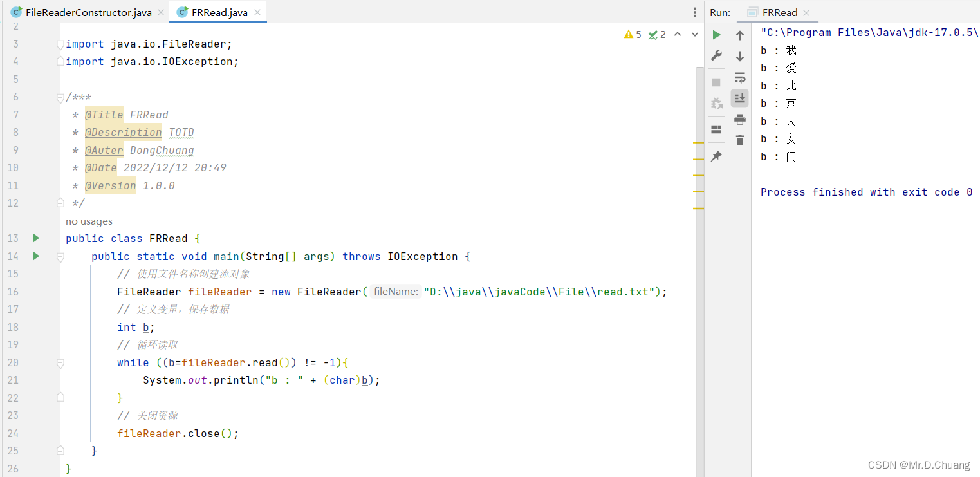Click the @Date tag in Javadoc
This screenshot has height=477, width=980.
click(x=101, y=167)
